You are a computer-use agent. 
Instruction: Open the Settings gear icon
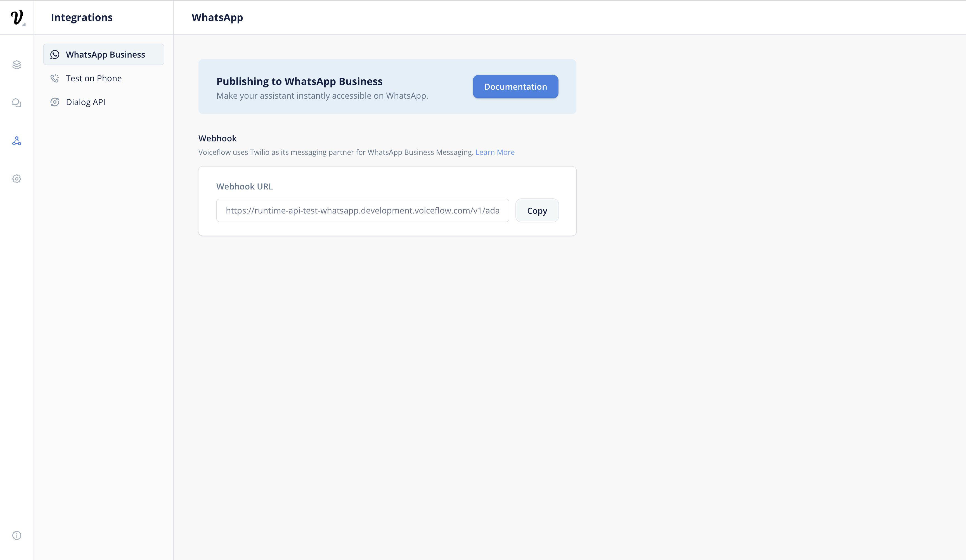[x=16, y=179]
